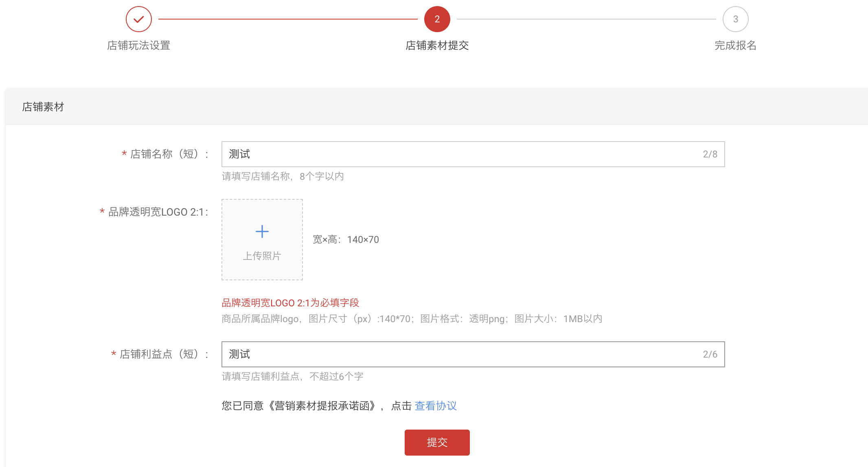The width and height of the screenshot is (868, 467).
Task: Click the red LOGO required error message
Action: click(x=290, y=303)
